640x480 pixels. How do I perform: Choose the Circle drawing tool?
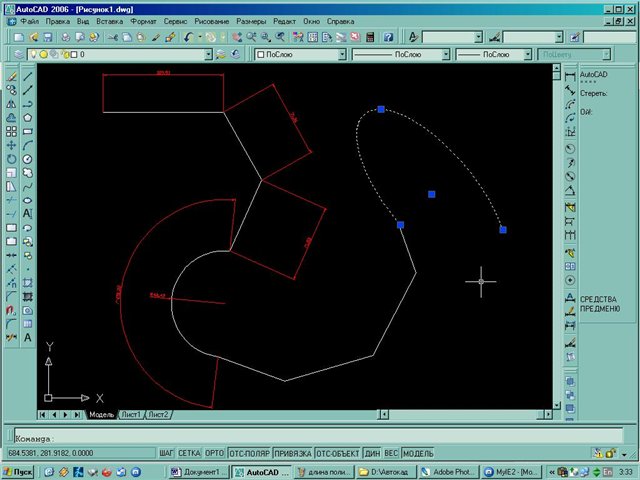click(x=27, y=158)
